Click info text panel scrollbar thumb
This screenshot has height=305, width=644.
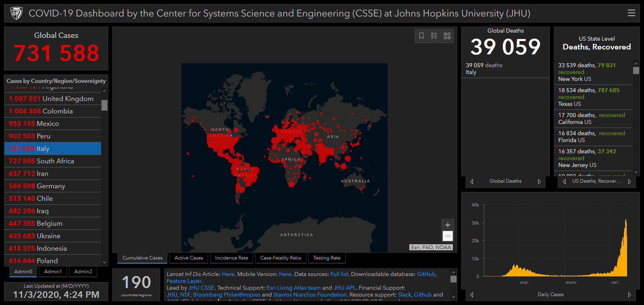point(453,279)
